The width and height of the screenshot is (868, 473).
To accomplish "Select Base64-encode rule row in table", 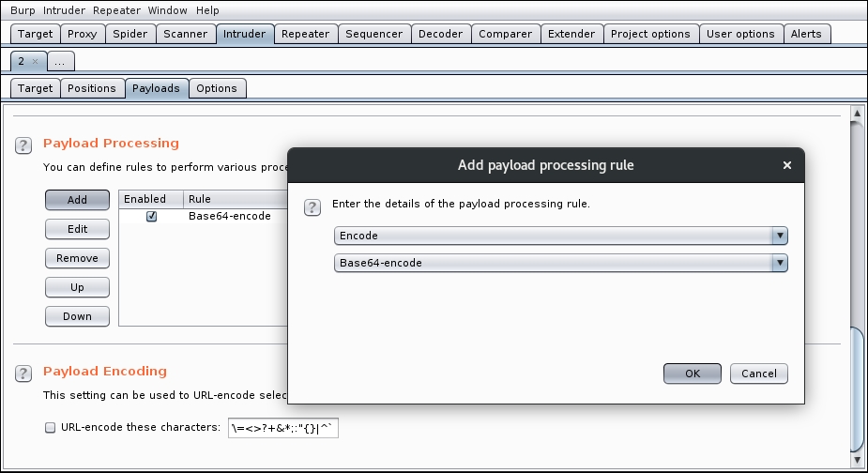I will point(204,216).
